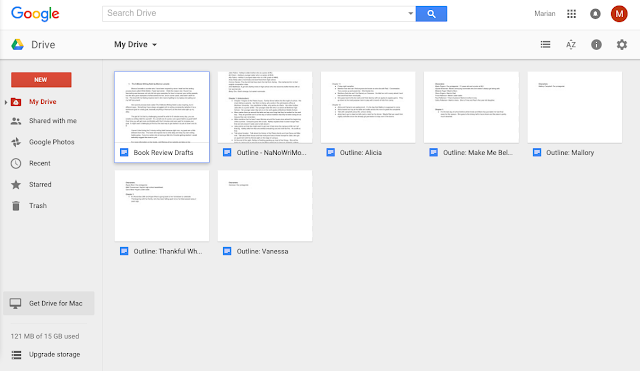This screenshot has height=371, width=640.
Task: Click the Shared with me people icon
Action: [16, 121]
